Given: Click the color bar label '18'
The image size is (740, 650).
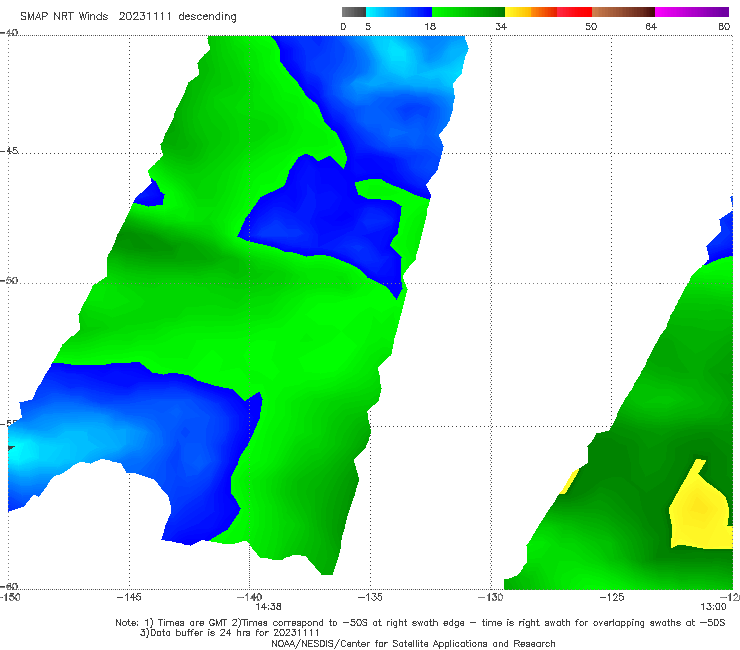Looking at the screenshot, I should pos(430,26).
